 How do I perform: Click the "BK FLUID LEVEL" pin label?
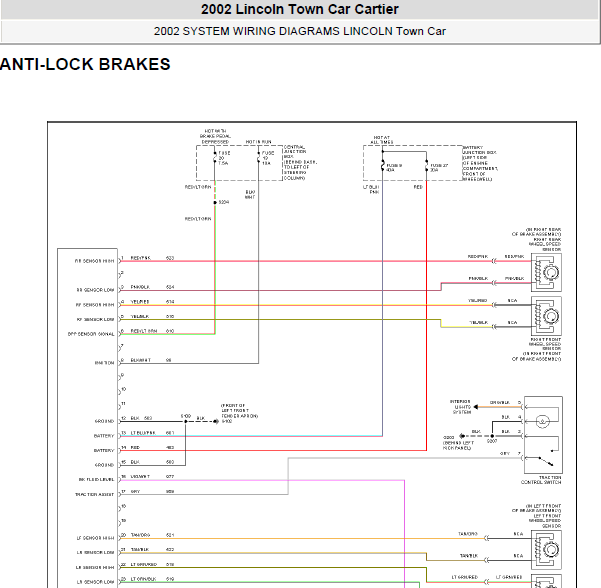click(97, 480)
